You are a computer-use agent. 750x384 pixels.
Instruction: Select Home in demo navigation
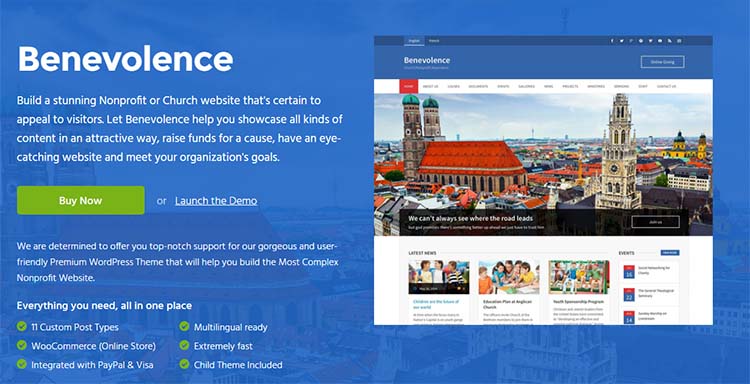408,87
